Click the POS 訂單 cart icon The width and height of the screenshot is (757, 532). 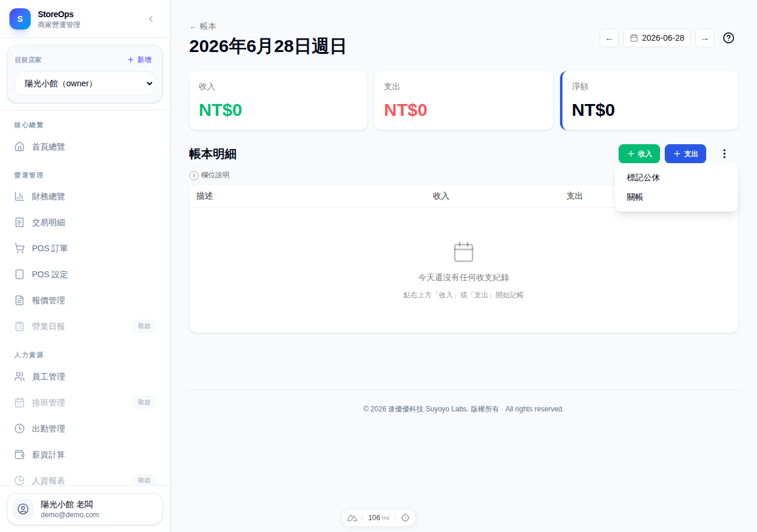click(x=20, y=248)
